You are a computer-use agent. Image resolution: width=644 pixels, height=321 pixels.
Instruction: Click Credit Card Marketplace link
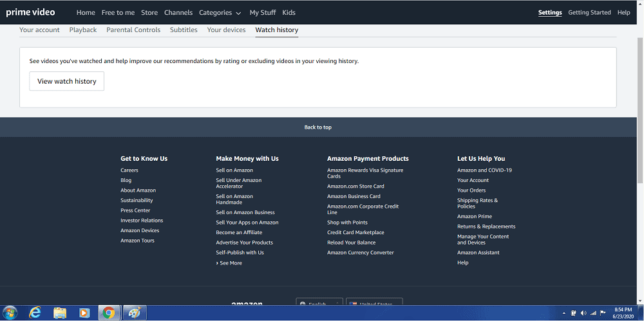pos(355,233)
